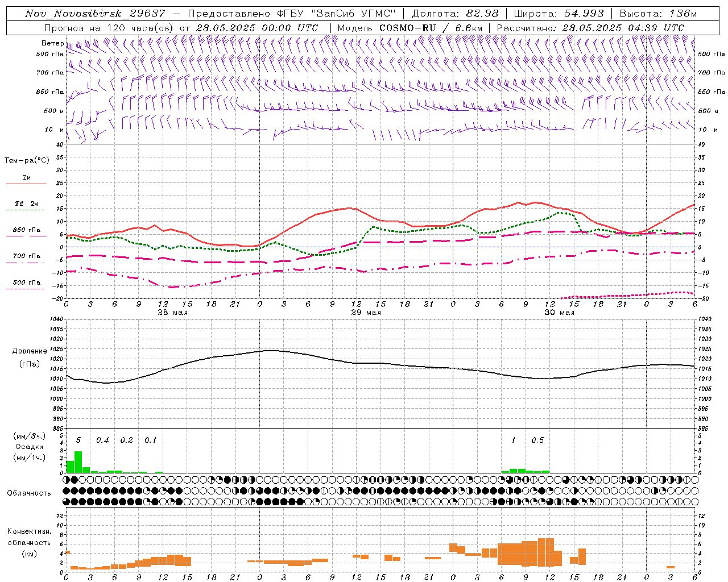Click the 0.2 precipitation total value
The width and height of the screenshot is (728, 582).
[126, 440]
